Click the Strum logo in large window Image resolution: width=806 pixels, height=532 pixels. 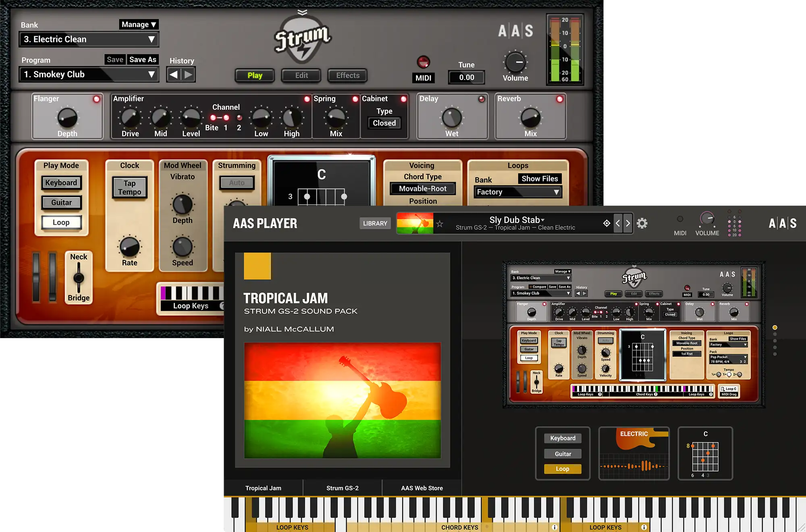tap(302, 39)
